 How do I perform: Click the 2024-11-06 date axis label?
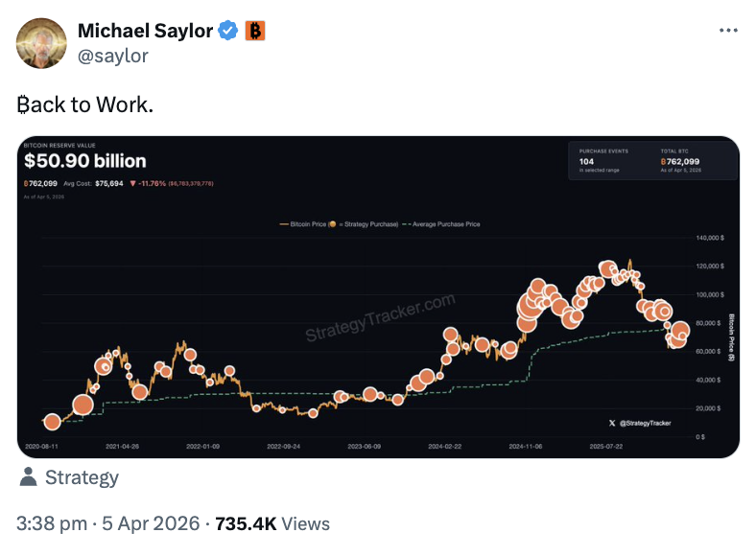pos(527,446)
